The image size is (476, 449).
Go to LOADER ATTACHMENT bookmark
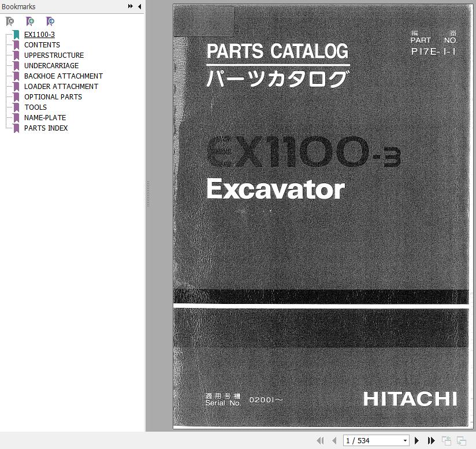point(61,87)
